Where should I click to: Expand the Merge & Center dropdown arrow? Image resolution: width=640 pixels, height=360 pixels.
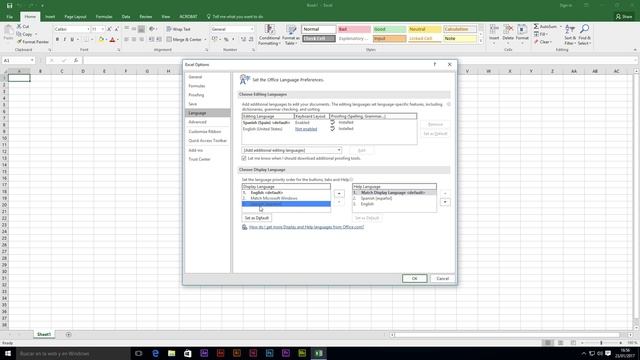click(205, 40)
